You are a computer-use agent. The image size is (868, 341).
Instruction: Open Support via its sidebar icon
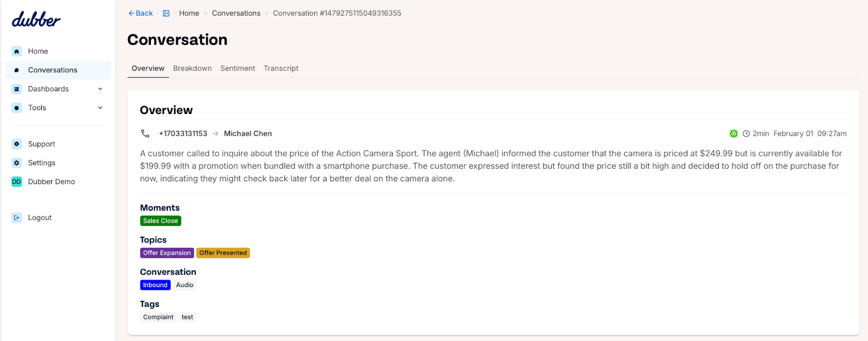click(17, 144)
